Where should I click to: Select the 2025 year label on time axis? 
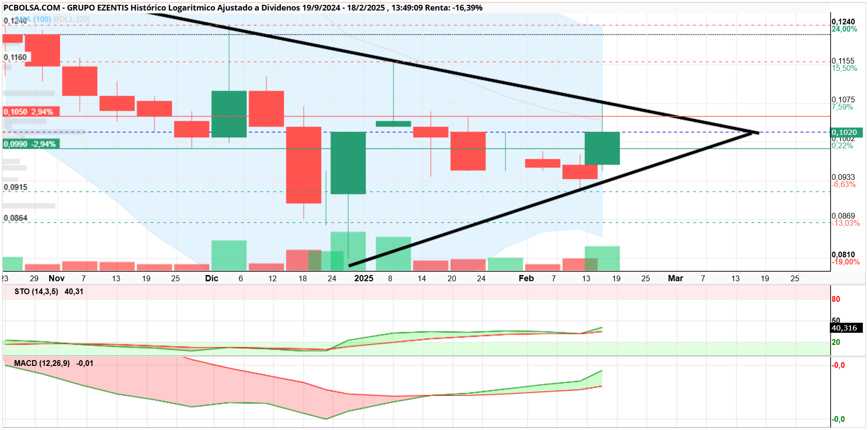tap(364, 278)
